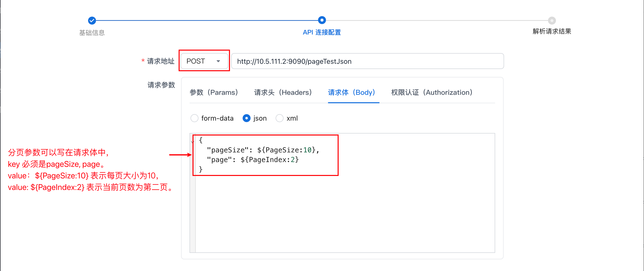Switch to the 参数 (Params) tab
This screenshot has width=644, height=271.
(x=214, y=93)
